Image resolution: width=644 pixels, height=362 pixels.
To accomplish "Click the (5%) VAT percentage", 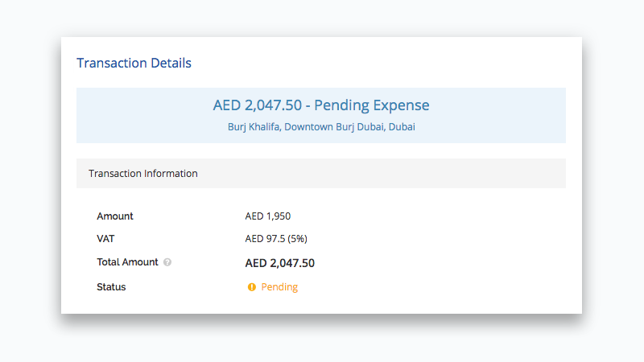I will 298,239.
